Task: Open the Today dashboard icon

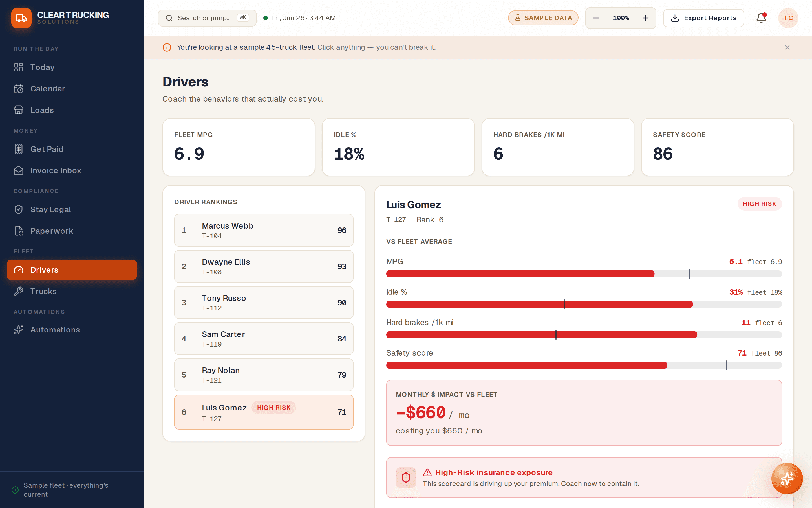Action: click(x=18, y=67)
